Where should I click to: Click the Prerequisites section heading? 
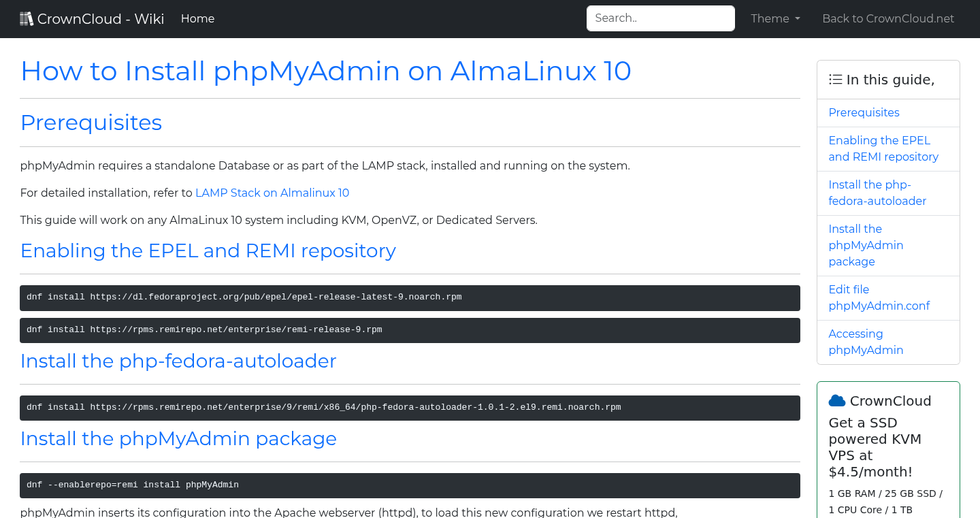pos(91,123)
